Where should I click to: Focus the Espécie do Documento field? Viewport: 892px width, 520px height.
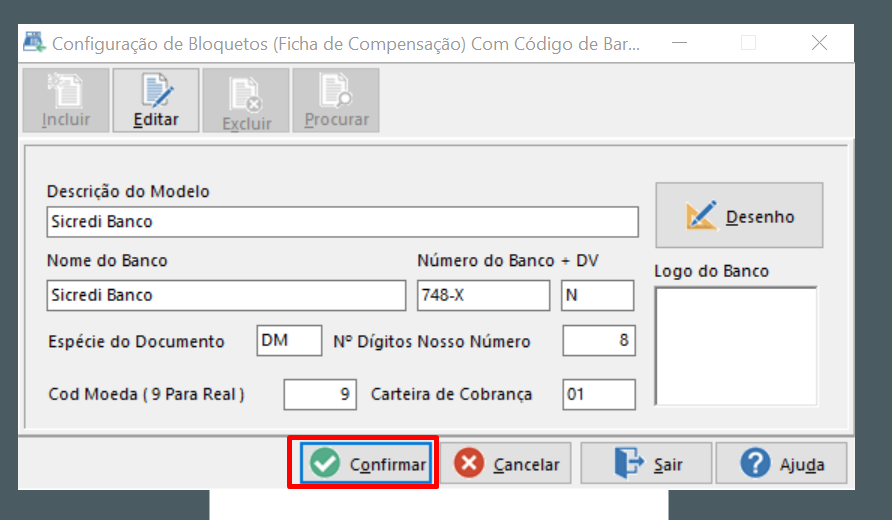pyautogui.click(x=289, y=341)
